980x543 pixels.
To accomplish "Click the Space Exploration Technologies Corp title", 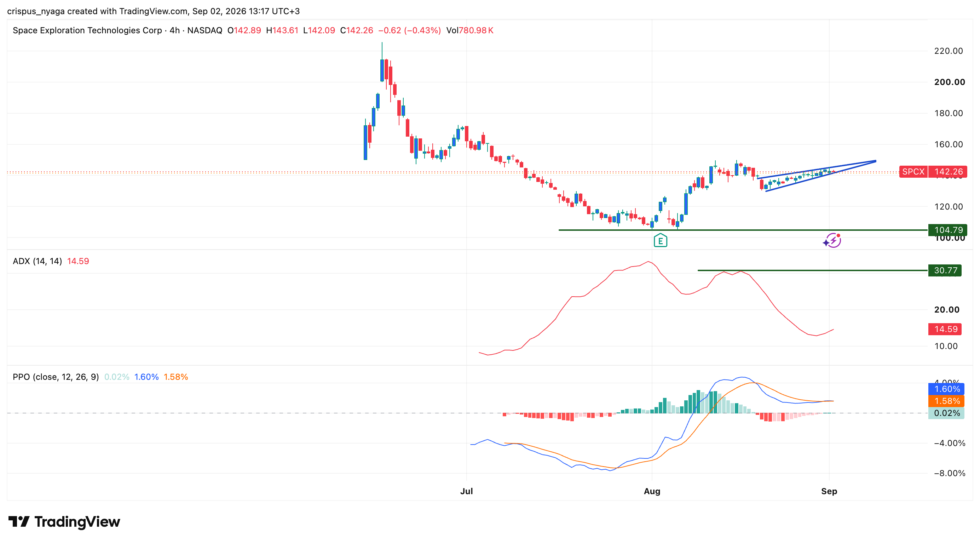I will pos(87,30).
